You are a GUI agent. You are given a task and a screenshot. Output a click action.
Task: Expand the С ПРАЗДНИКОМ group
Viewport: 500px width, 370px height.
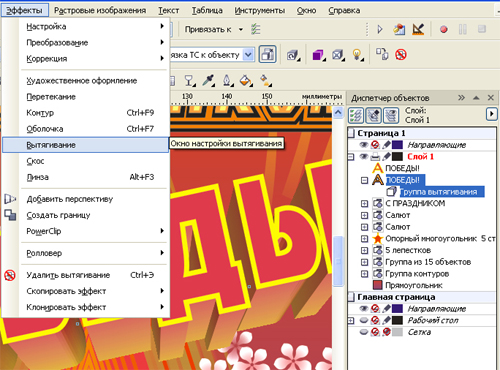pyautogui.click(x=364, y=203)
